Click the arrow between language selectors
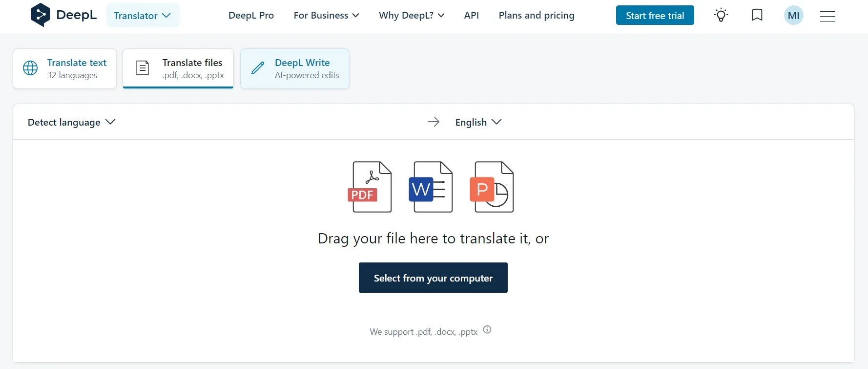868x369 pixels. (433, 122)
